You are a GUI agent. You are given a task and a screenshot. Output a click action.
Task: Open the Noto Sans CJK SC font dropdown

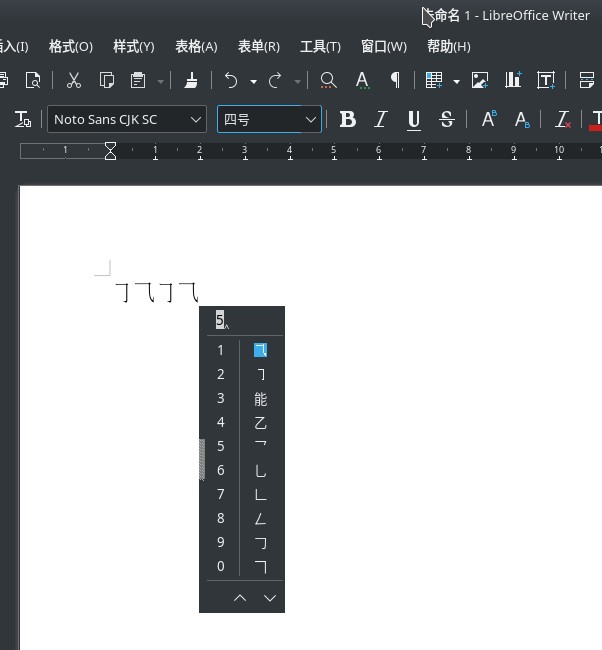[x=196, y=120]
